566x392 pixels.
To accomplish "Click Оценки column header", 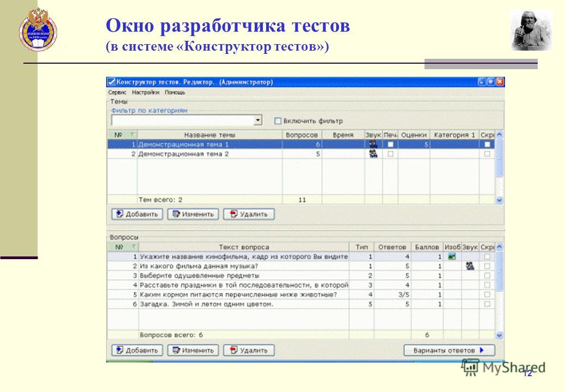I will click(x=414, y=134).
